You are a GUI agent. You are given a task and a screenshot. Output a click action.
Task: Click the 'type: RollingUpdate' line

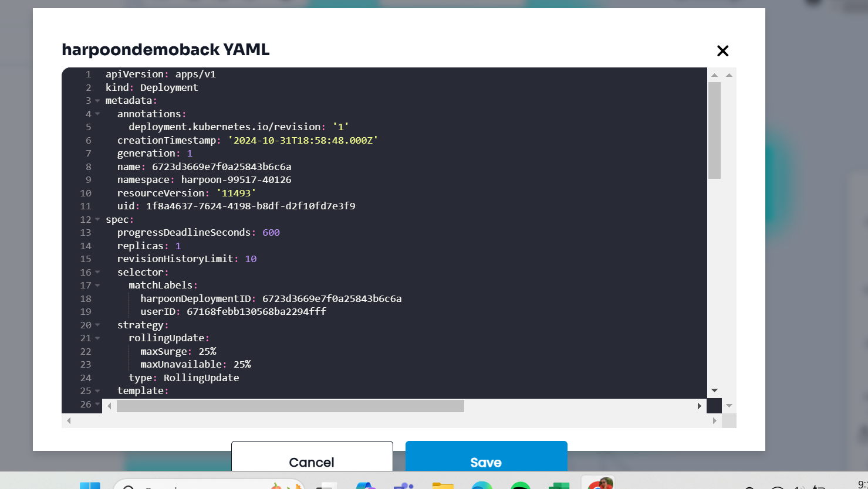pos(184,378)
